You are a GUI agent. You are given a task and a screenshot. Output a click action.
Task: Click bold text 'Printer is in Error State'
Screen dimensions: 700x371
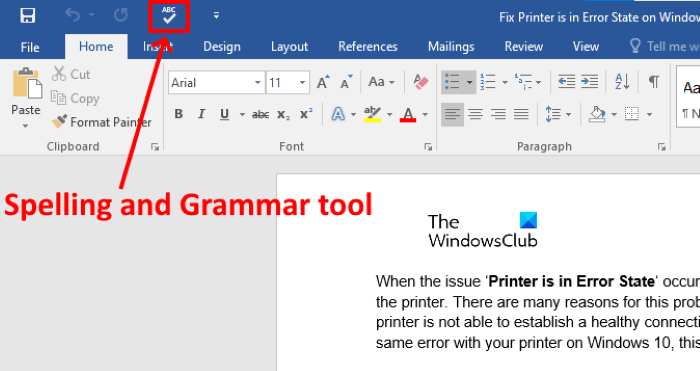pos(572,281)
